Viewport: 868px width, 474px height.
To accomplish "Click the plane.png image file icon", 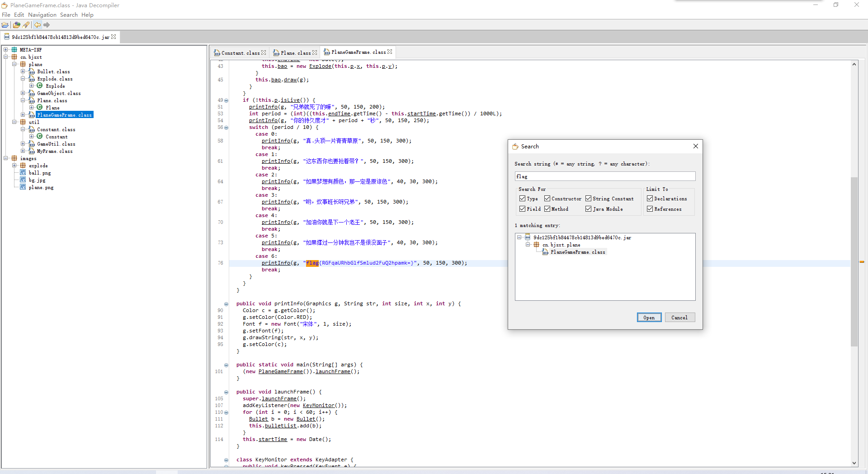I will [23, 187].
